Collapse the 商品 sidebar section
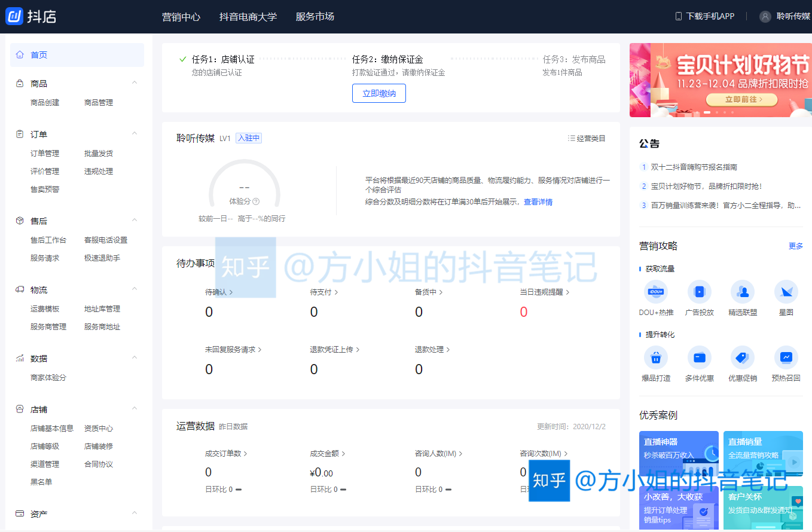 [135, 83]
